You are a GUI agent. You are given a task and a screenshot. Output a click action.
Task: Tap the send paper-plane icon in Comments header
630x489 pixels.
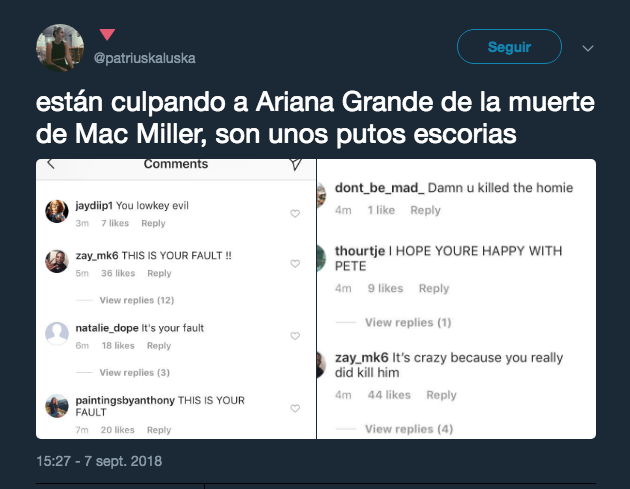point(296,164)
